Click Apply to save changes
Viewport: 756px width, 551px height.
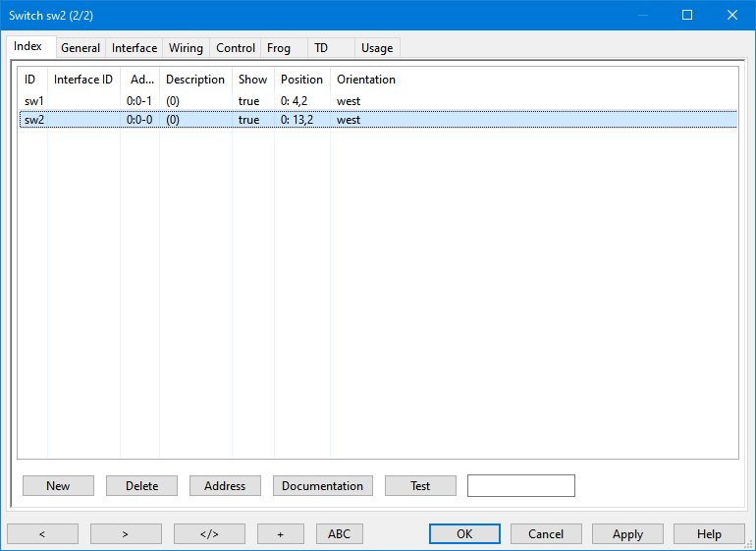[x=627, y=534]
